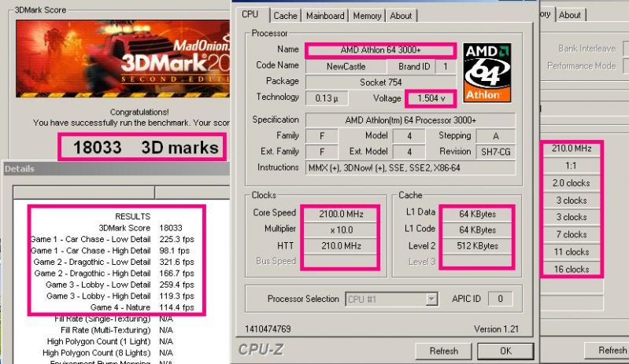The width and height of the screenshot is (629, 364).
Task: Switch to the CPU tab
Action: pos(250,14)
